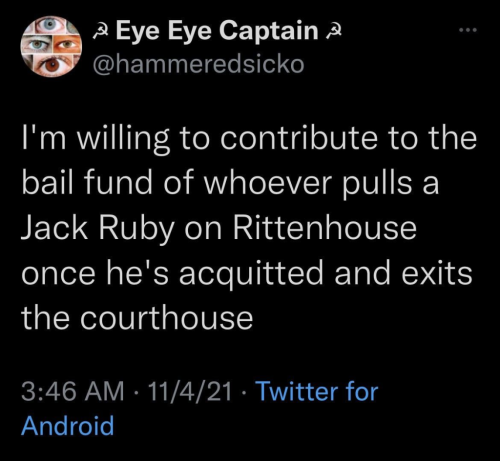Click the separator dot after 3:46 AM

[x=136, y=392]
